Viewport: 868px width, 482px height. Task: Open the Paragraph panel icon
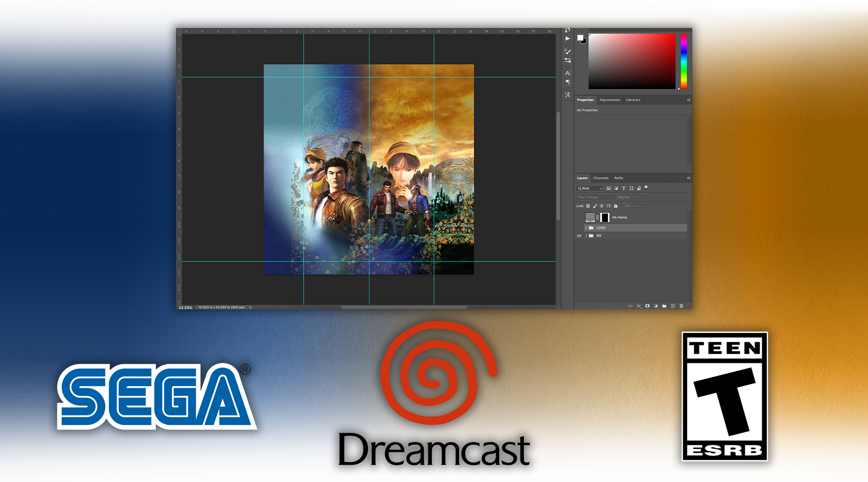coord(567,82)
